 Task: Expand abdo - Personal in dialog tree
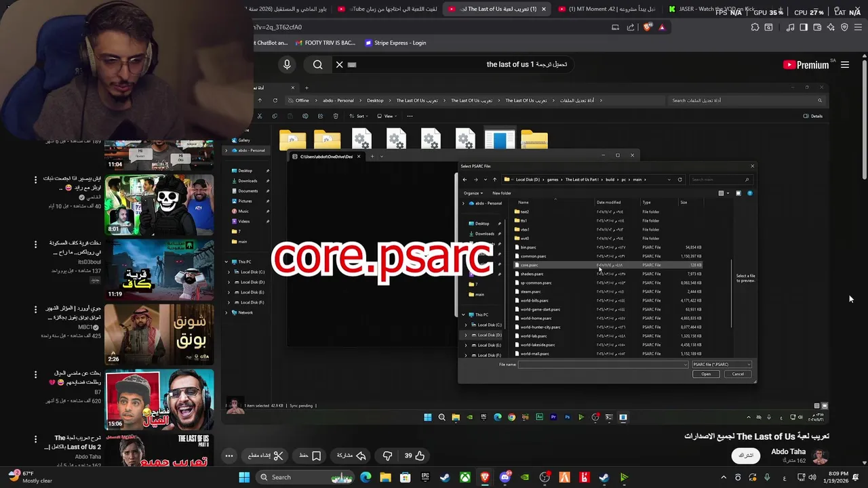[463, 203]
